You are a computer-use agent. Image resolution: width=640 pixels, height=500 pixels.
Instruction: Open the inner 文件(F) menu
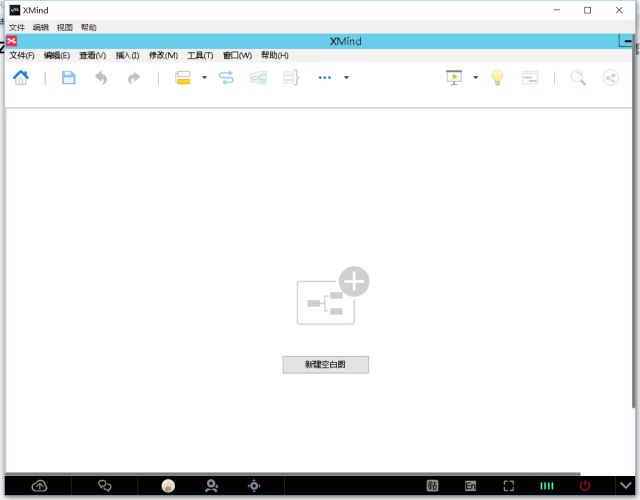(x=22, y=55)
